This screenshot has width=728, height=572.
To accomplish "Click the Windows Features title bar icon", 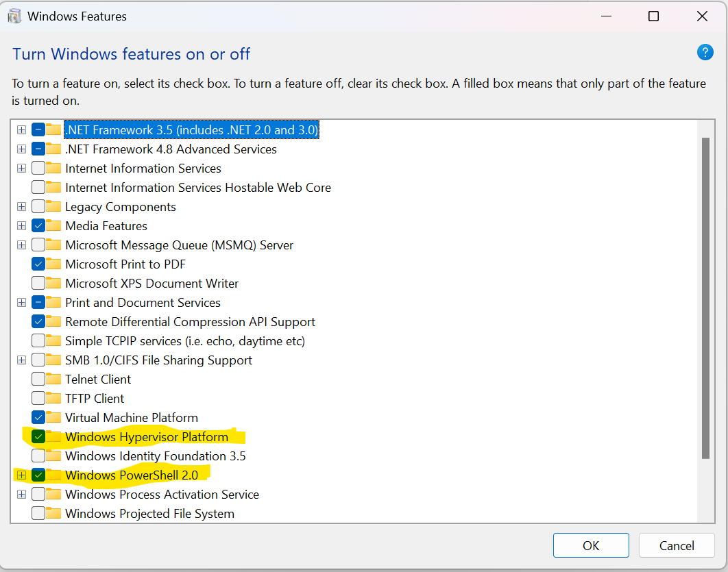I will (14, 16).
